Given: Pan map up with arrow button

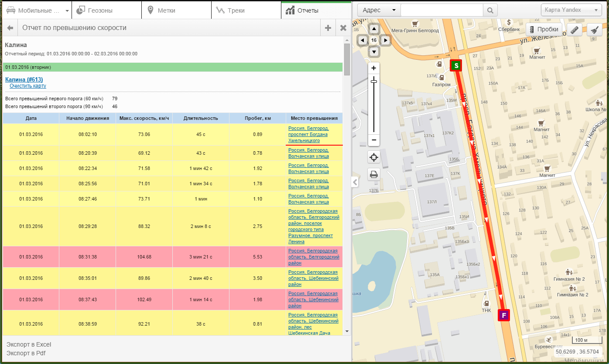Looking at the screenshot, I should coord(374,29).
